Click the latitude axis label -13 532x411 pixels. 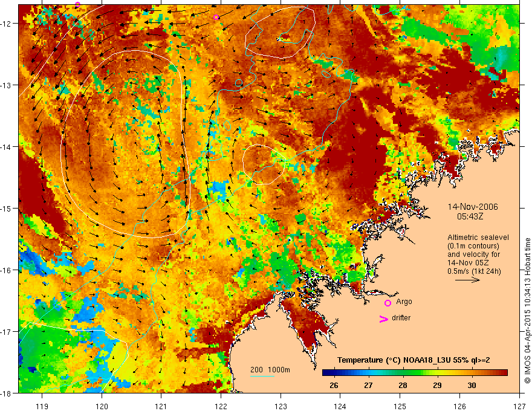coord(6,85)
